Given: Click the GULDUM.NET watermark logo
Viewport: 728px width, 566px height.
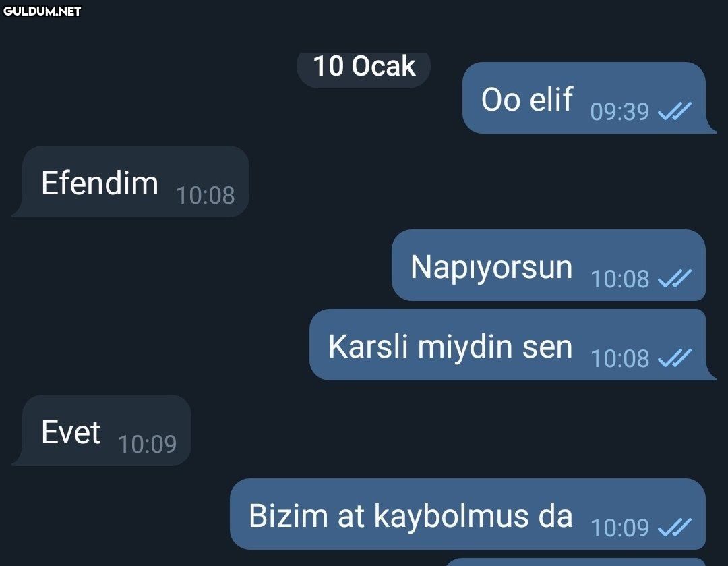Looking at the screenshot, I should 42,11.
